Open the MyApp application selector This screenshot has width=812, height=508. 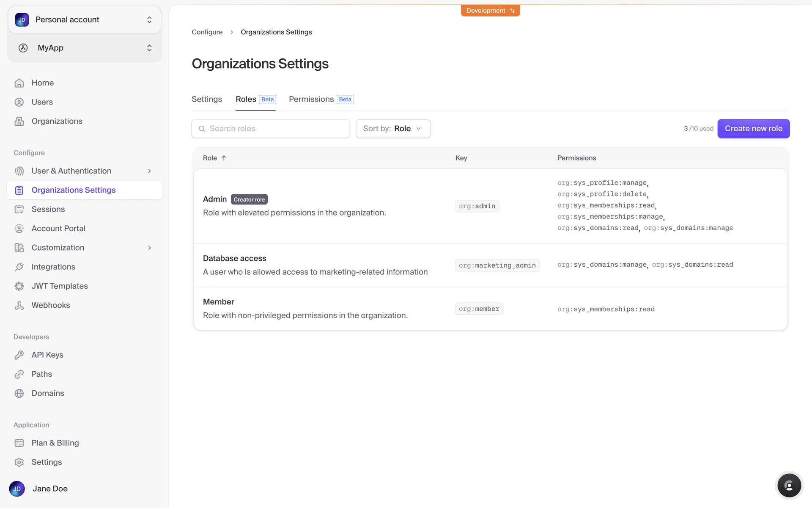point(85,48)
